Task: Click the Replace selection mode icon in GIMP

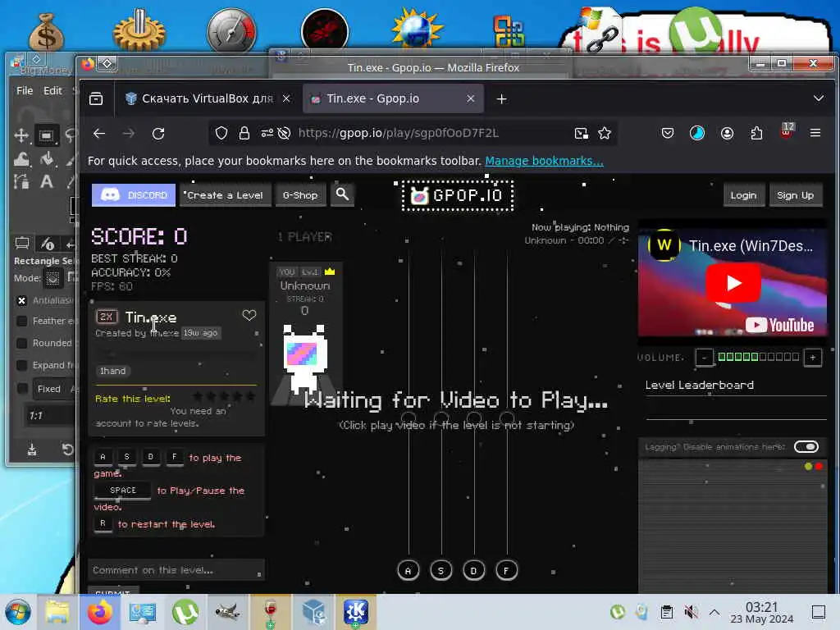Action: 52,278
